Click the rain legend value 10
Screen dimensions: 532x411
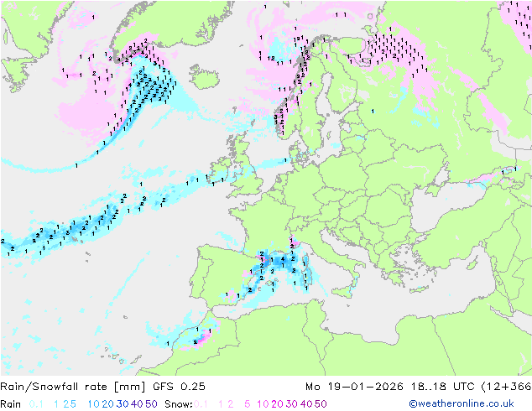tap(94, 404)
